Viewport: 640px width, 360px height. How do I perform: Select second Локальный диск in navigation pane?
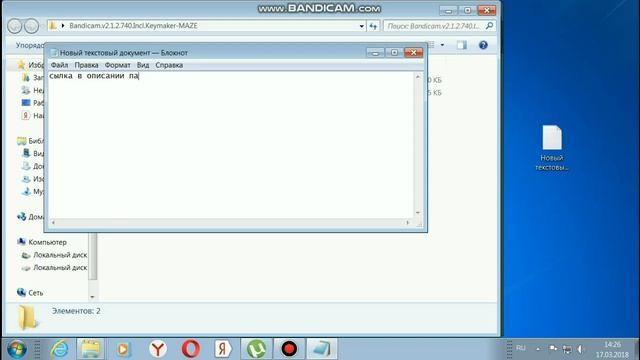(x=60, y=267)
